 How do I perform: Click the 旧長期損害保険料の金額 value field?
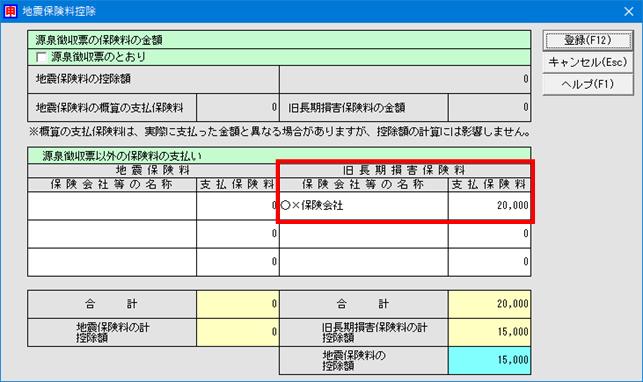pos(490,108)
